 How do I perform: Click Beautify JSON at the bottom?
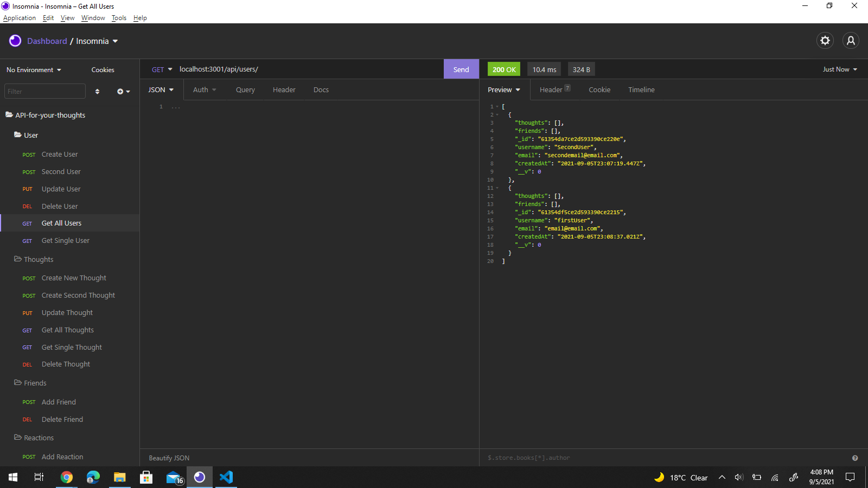[x=169, y=458]
